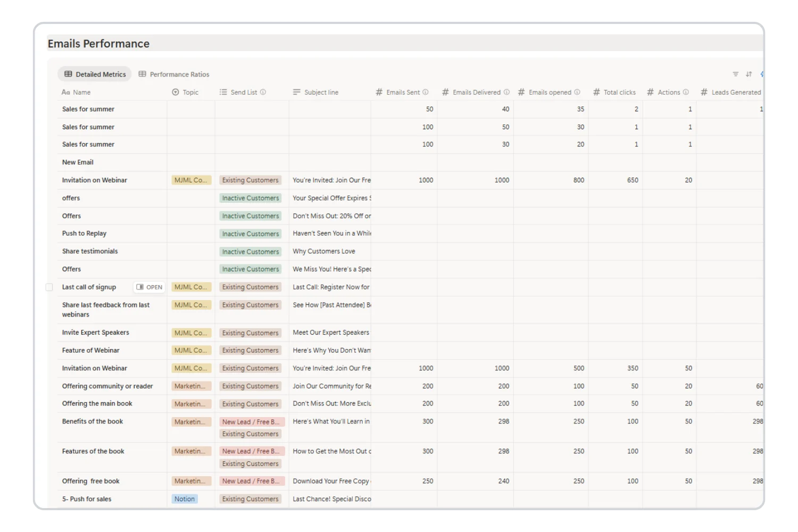Click the # icon on Emails Sent column
This screenshot has height=532, width=798.
(379, 92)
